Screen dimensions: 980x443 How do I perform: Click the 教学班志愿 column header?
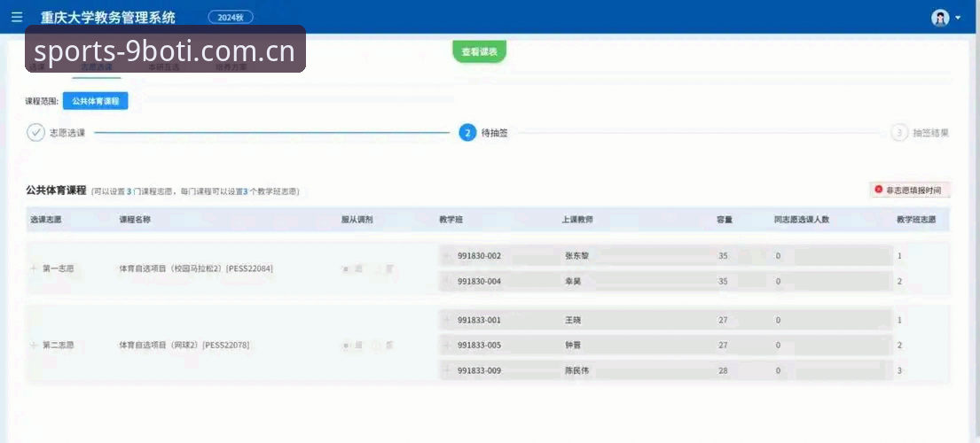pyautogui.click(x=916, y=220)
